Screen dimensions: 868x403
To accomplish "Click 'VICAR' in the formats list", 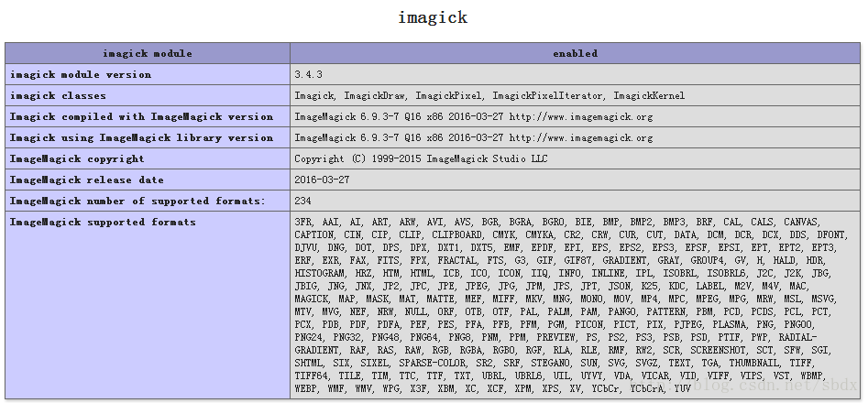I will tap(654, 376).
